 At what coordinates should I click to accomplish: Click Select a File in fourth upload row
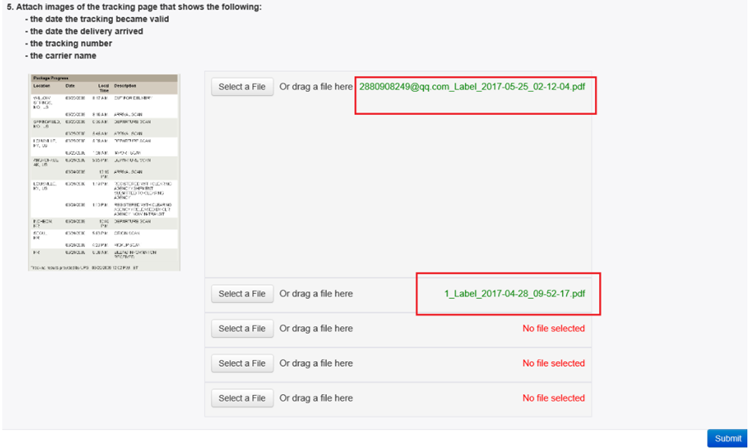pyautogui.click(x=242, y=364)
